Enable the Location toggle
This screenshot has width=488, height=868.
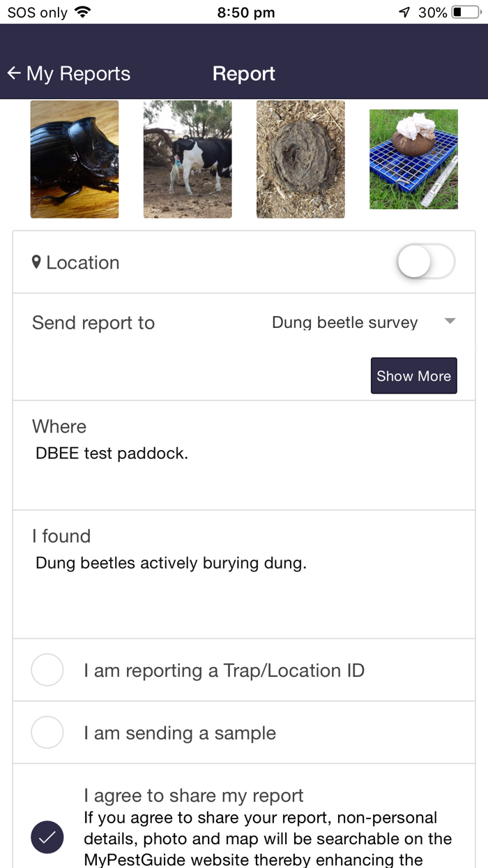pyautogui.click(x=425, y=261)
